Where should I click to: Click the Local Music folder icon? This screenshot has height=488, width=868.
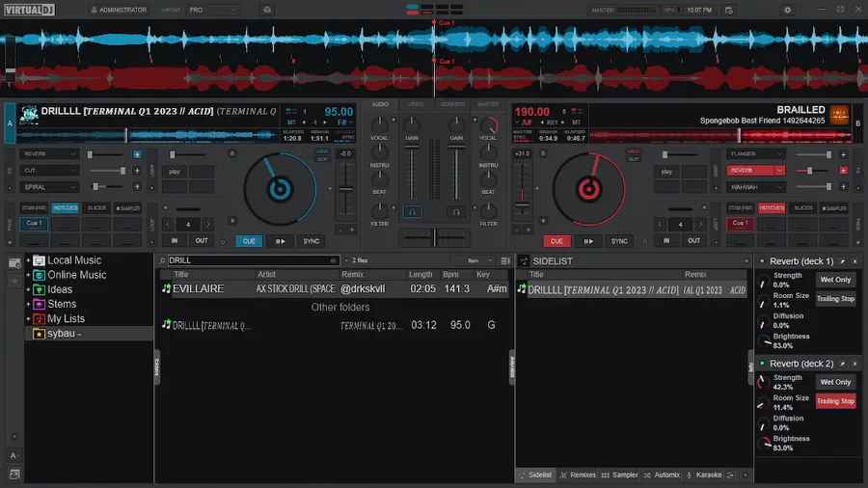pos(39,260)
